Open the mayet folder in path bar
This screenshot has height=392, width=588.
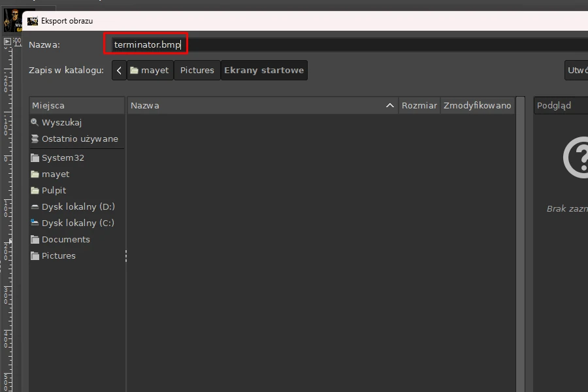point(150,70)
